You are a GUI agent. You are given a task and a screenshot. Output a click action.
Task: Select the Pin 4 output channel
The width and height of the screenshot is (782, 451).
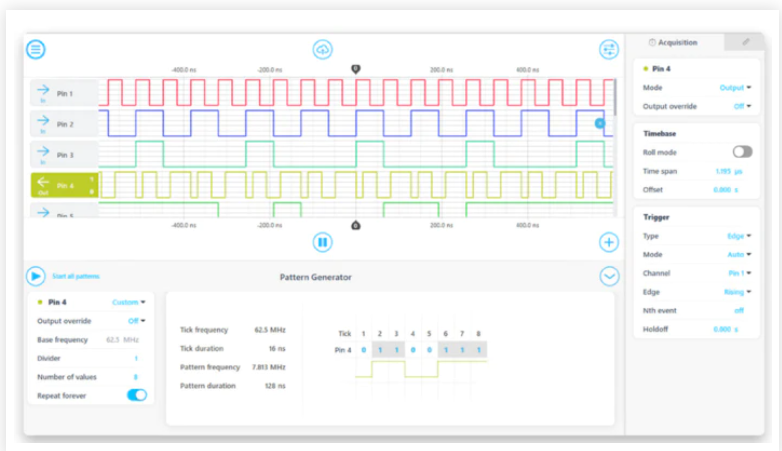pyautogui.click(x=64, y=185)
